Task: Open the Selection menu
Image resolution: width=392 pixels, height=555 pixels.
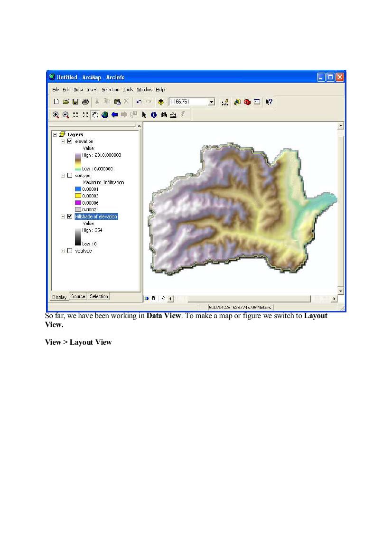Action: tap(111, 90)
